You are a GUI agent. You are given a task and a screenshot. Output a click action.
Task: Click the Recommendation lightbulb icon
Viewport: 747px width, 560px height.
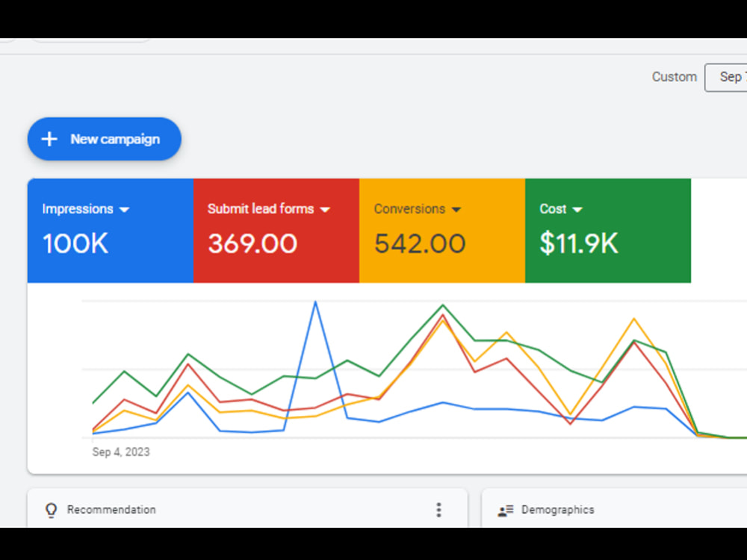pos(51,510)
